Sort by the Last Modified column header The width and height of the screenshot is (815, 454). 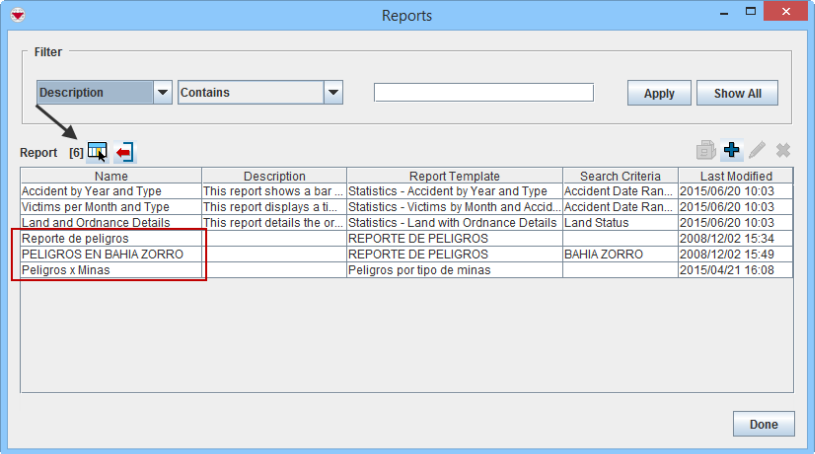[x=736, y=176]
